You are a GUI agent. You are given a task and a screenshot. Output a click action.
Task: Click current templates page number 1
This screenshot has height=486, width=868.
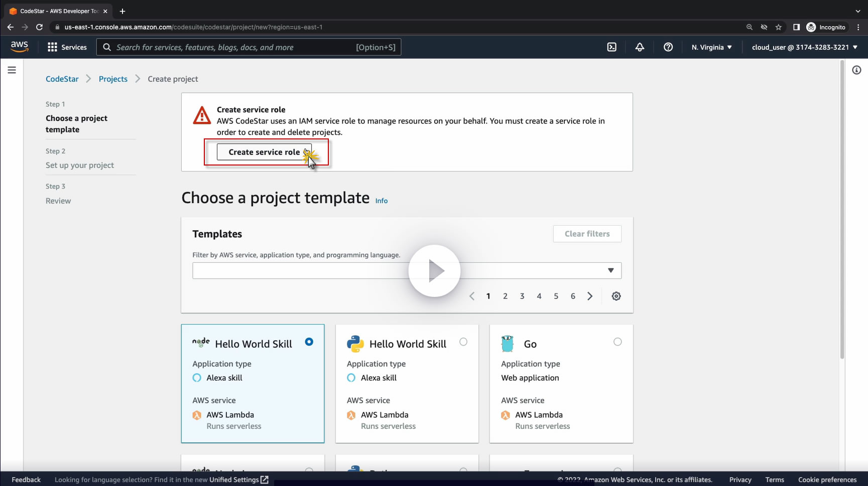tap(488, 296)
